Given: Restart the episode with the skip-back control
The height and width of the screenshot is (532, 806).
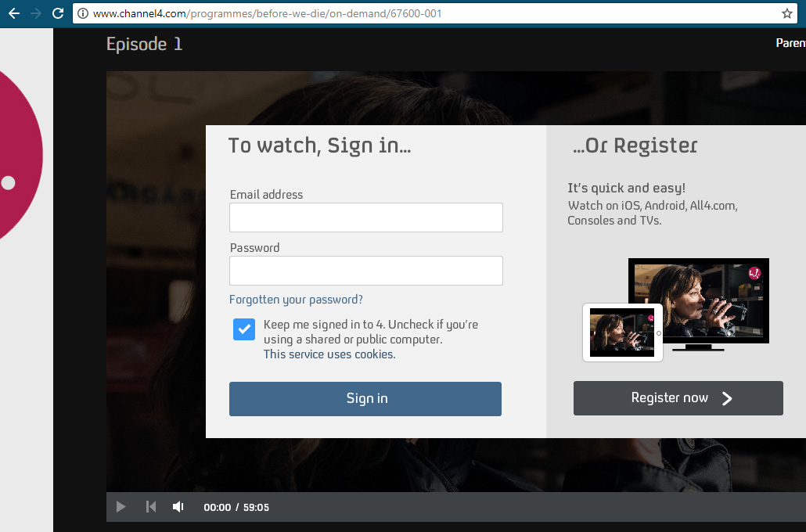Looking at the screenshot, I should point(150,506).
